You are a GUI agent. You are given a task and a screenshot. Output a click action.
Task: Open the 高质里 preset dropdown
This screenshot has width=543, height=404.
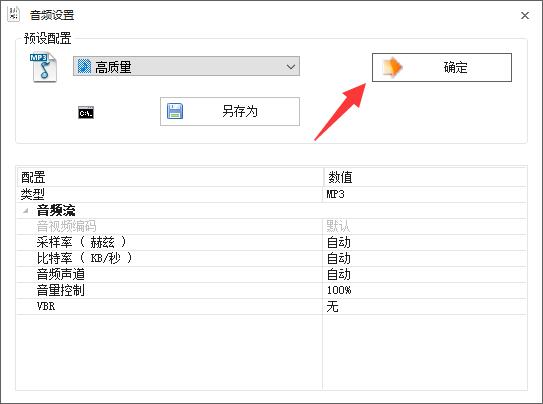(186, 66)
